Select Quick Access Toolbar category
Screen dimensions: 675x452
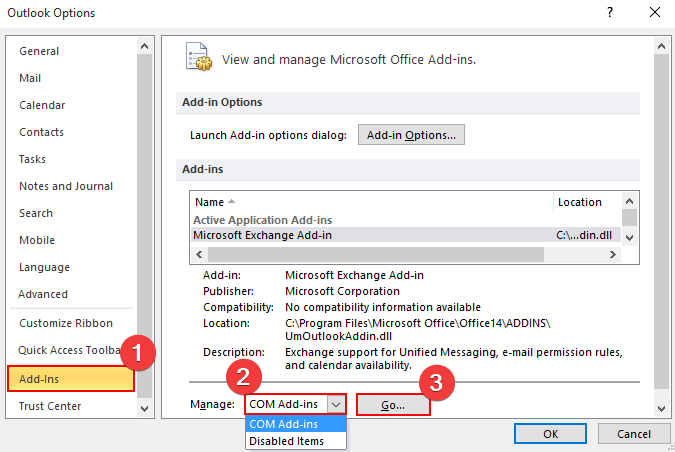(69, 350)
